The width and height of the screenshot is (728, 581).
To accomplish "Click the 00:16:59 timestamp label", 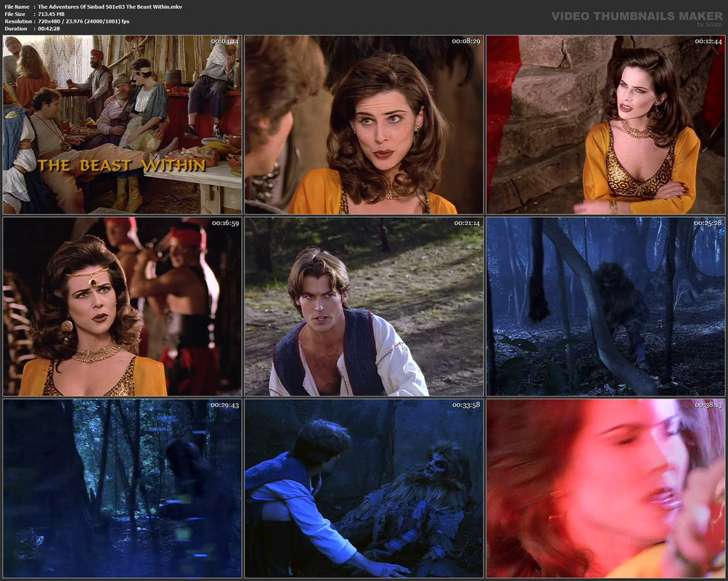I will point(226,224).
